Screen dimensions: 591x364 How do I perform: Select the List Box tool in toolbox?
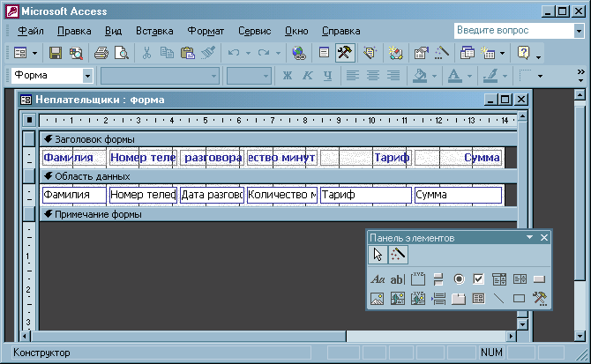click(520, 279)
